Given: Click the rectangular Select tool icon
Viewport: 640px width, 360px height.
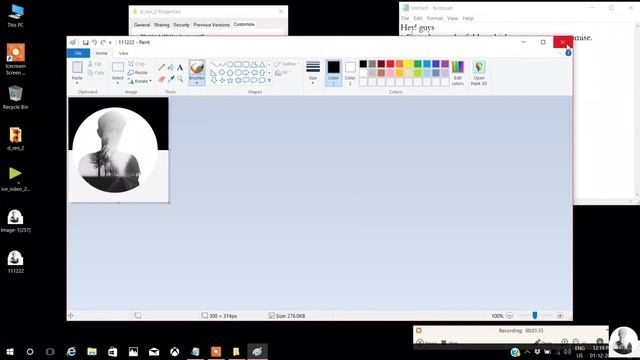Looking at the screenshot, I should coord(118,67).
